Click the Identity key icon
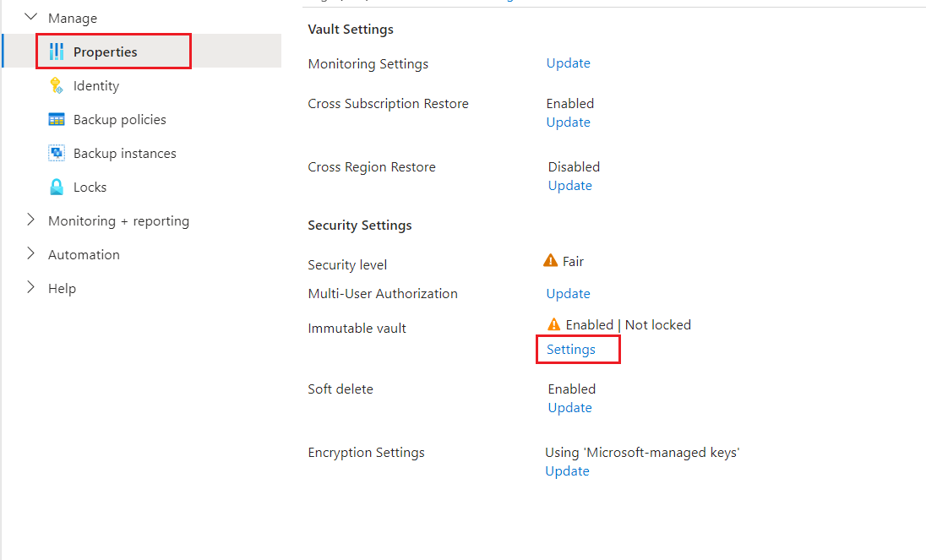The width and height of the screenshot is (926, 560). 56,85
